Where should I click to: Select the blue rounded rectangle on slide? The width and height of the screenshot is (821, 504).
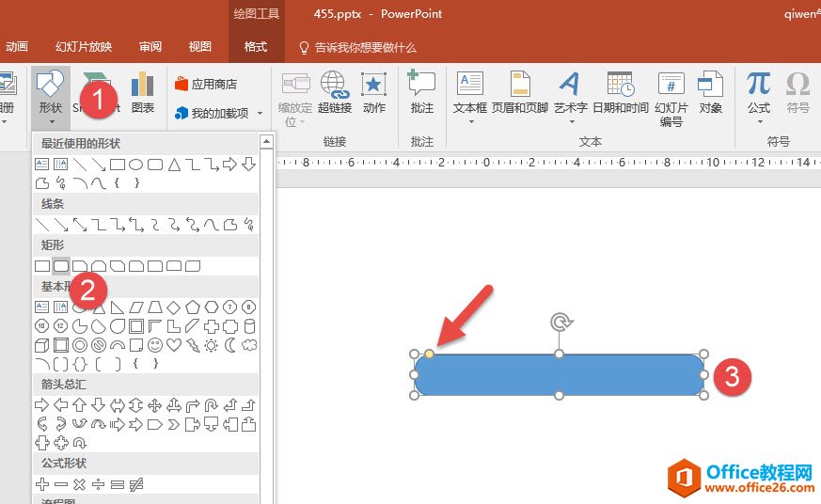[559, 375]
